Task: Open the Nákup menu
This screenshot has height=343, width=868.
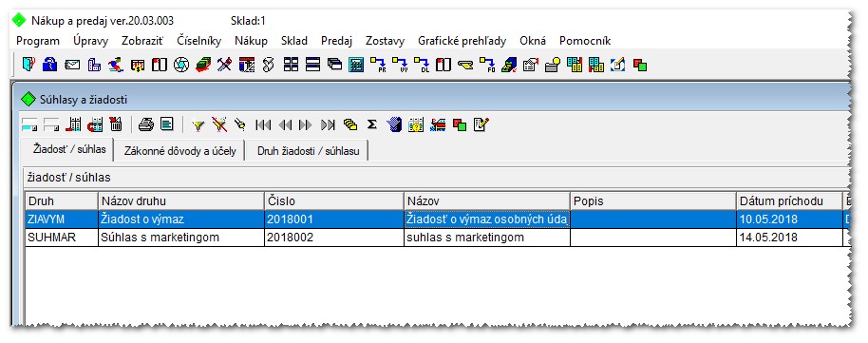Action: coord(251,41)
